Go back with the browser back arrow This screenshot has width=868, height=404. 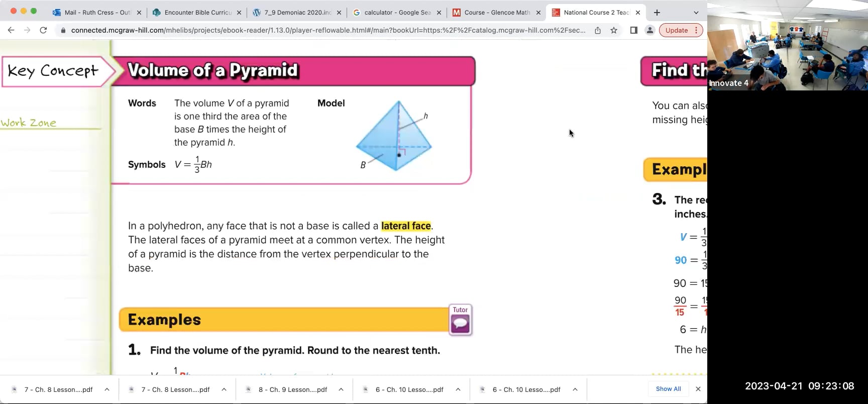11,30
